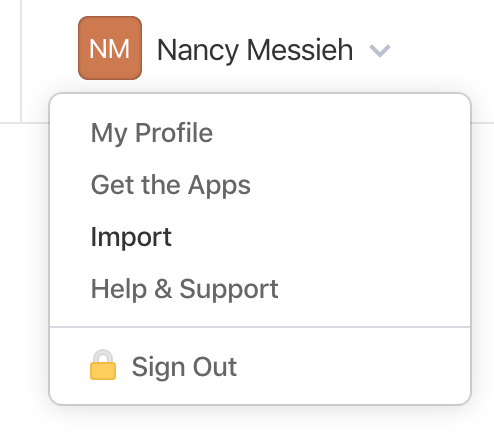Click the grey down arrow next to name
Screen dimensions: 494x436
tap(380, 51)
